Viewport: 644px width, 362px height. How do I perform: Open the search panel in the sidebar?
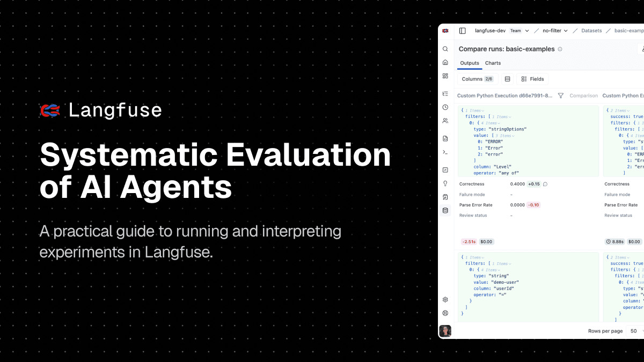click(x=445, y=49)
